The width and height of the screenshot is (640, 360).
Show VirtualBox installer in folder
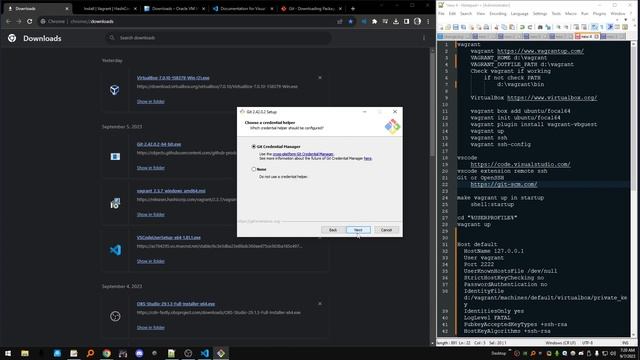point(151,101)
